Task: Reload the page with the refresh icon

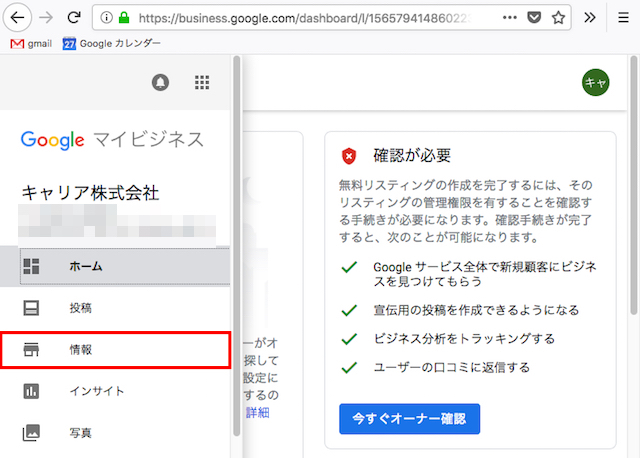Action: 74,18
